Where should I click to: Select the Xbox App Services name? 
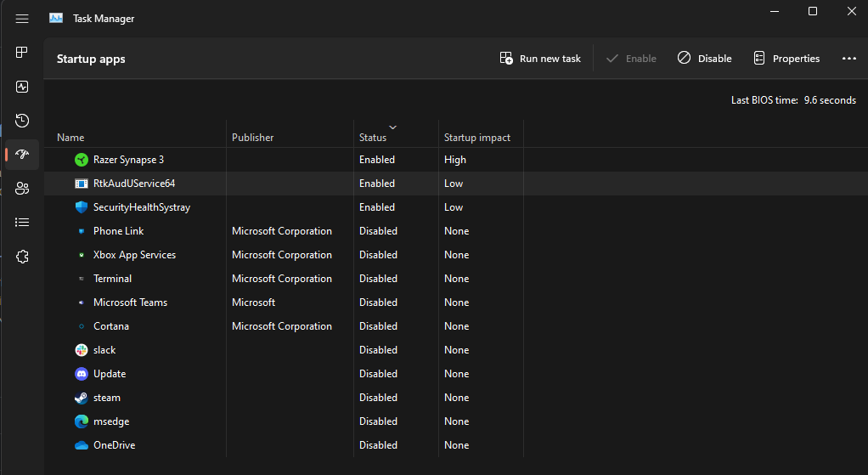pyautogui.click(x=134, y=255)
